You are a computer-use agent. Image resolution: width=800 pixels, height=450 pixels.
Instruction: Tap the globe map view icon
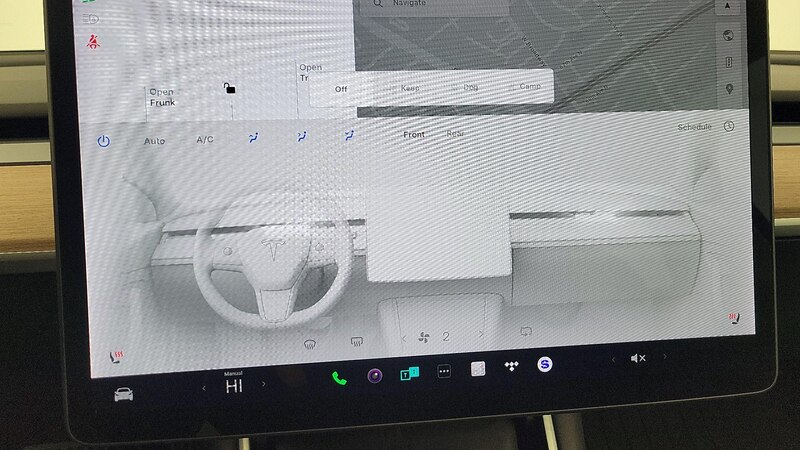click(x=728, y=35)
